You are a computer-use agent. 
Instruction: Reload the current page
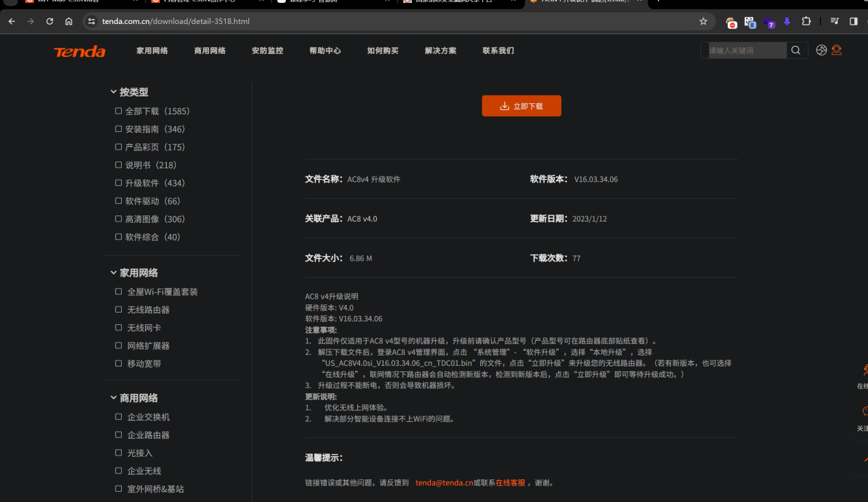(49, 21)
